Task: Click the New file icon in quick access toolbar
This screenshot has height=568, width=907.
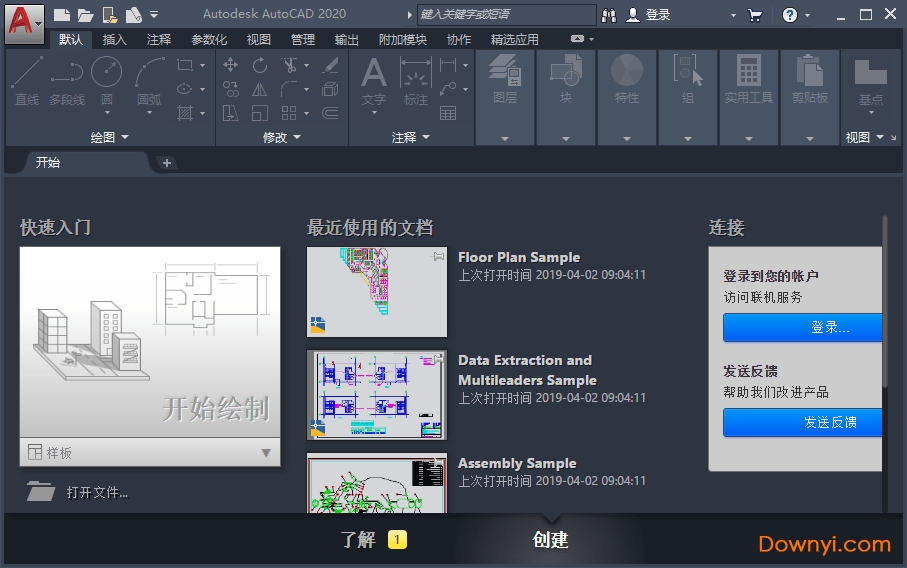Action: pos(62,15)
